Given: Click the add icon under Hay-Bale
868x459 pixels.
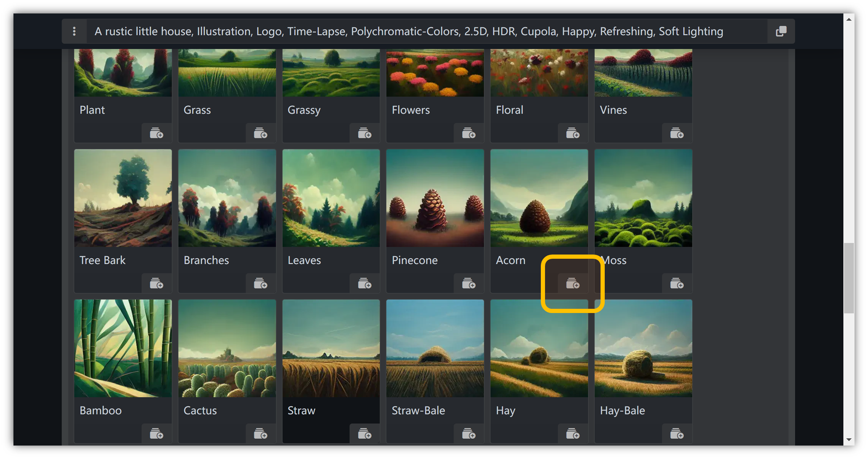Looking at the screenshot, I should tap(677, 434).
